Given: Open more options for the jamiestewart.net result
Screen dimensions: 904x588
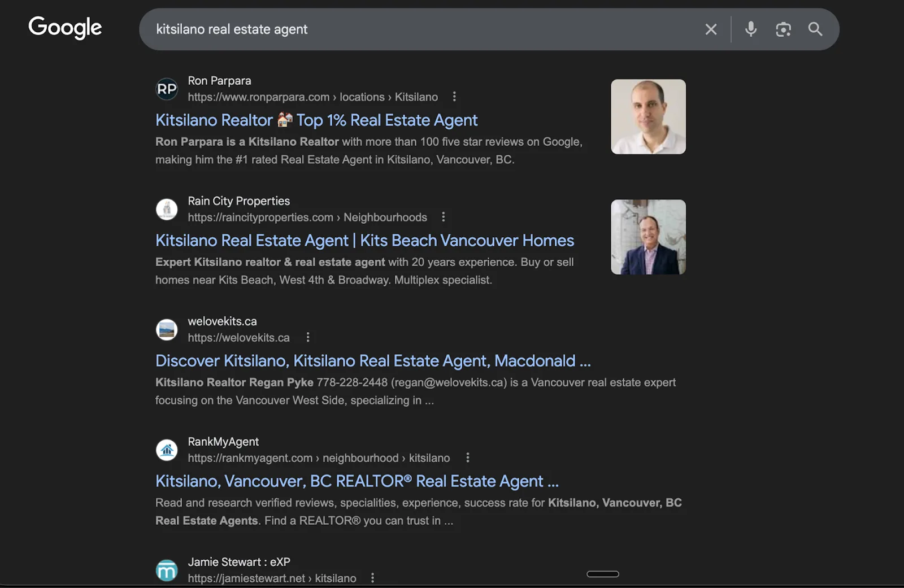Looking at the screenshot, I should point(372,578).
